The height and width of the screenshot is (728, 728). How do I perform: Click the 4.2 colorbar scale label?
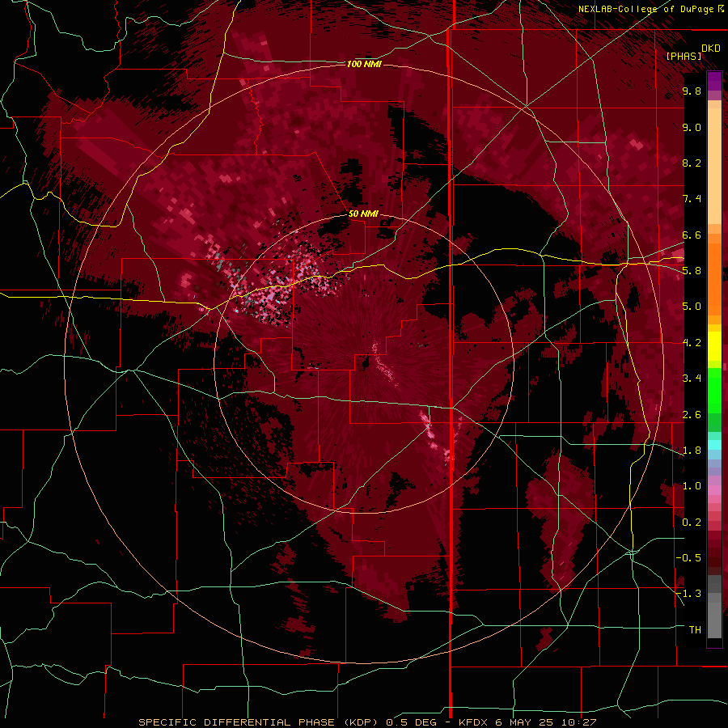tap(692, 343)
